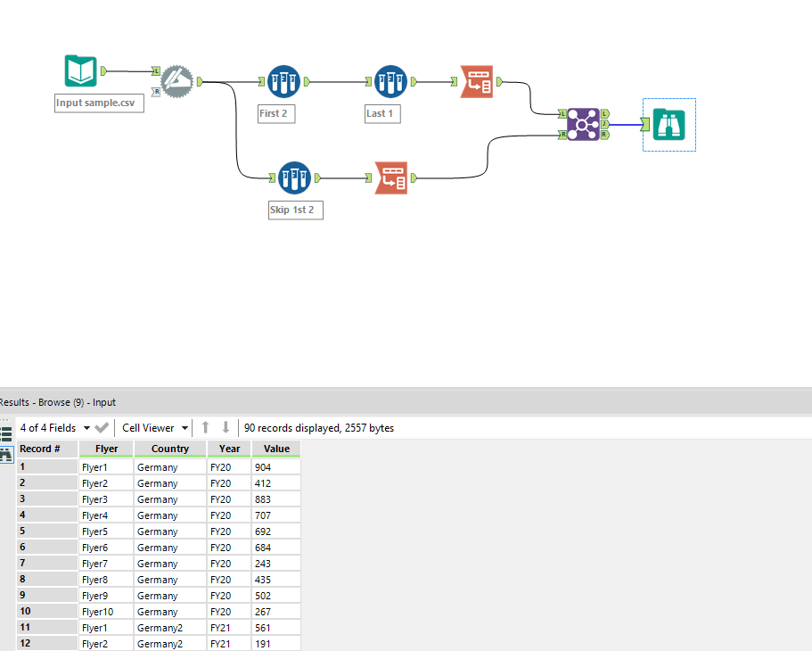Viewport: 812px width, 651px height.
Task: Select the Flyer3 cell
Action: click(106, 499)
